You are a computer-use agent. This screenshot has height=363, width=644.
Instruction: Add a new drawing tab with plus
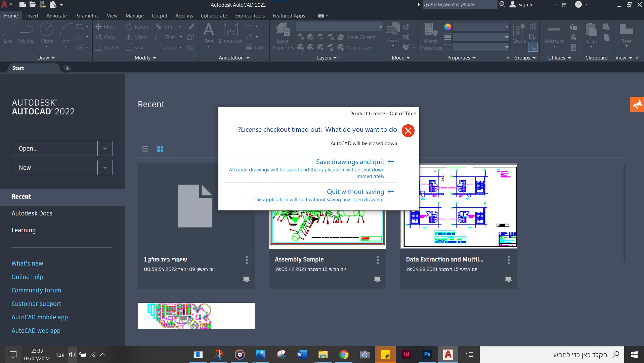(x=67, y=68)
